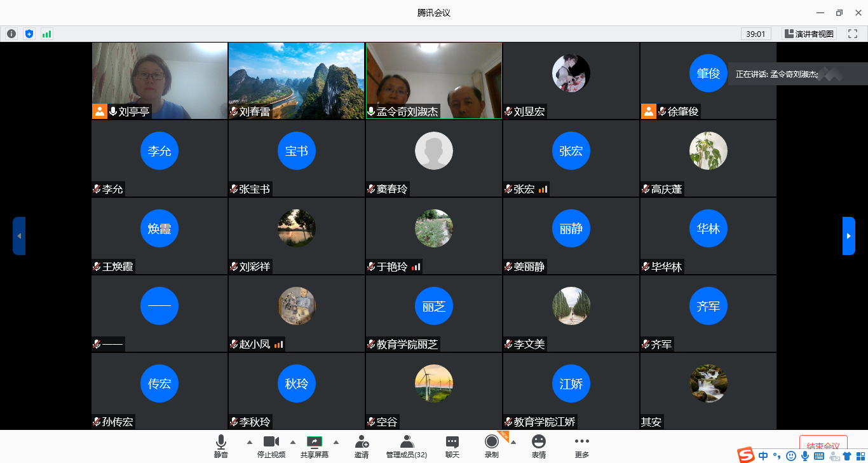Click 孙传宏 传宏 avatar
Viewport: 868px width, 463px height.
pyautogui.click(x=159, y=384)
